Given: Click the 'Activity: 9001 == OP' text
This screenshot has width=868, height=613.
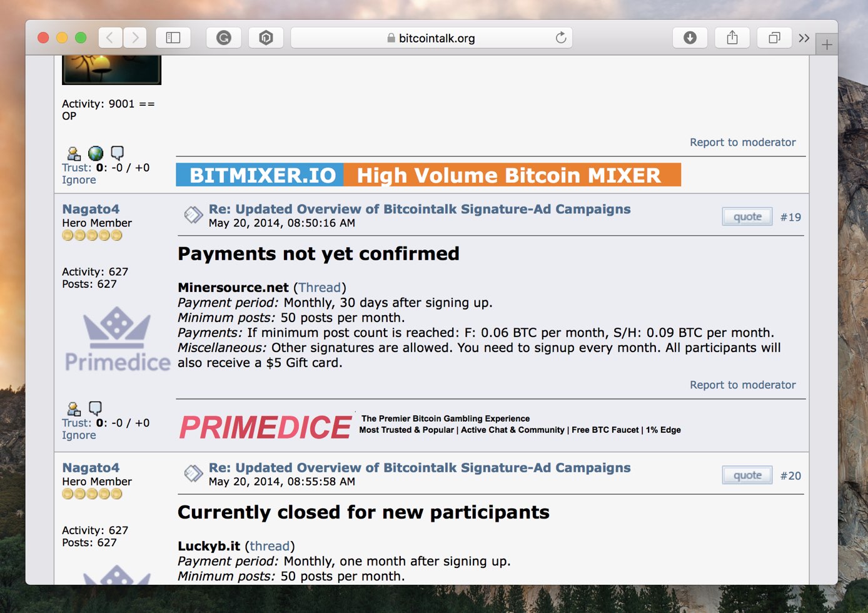Looking at the screenshot, I should pyautogui.click(x=108, y=110).
